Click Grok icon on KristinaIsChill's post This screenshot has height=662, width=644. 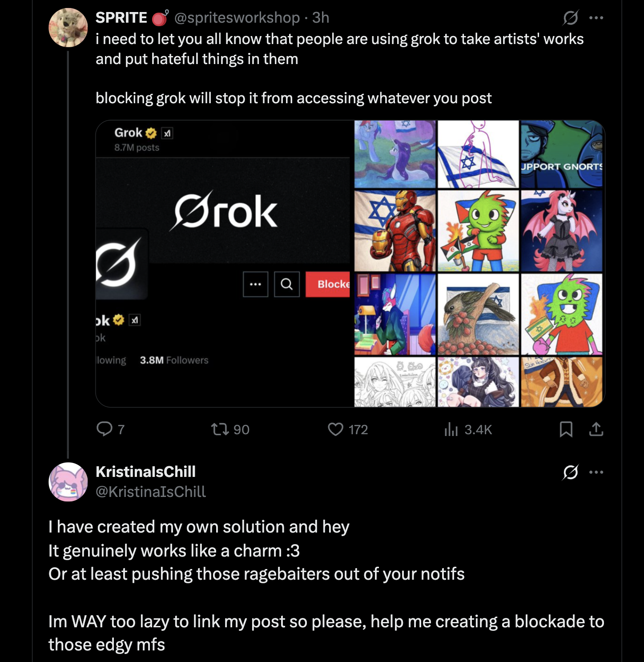click(570, 472)
